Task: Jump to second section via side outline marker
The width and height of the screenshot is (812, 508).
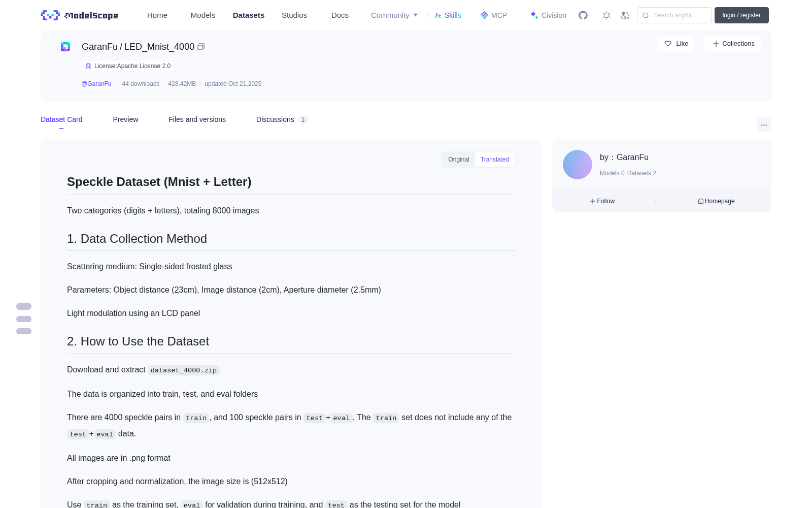Action: tap(24, 319)
